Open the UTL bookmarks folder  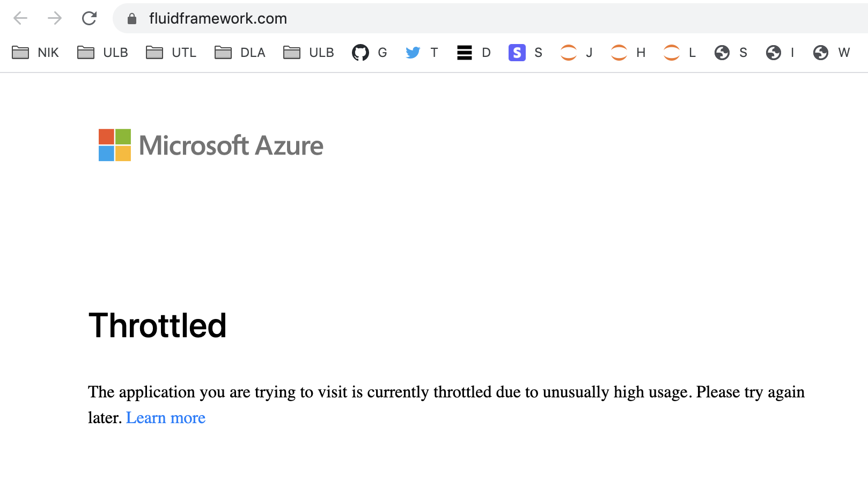(171, 53)
